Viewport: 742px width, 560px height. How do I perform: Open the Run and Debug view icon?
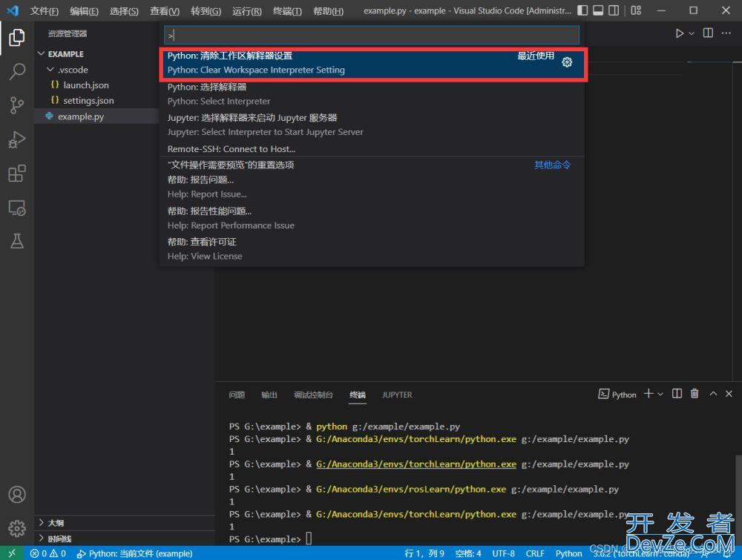[x=17, y=139]
